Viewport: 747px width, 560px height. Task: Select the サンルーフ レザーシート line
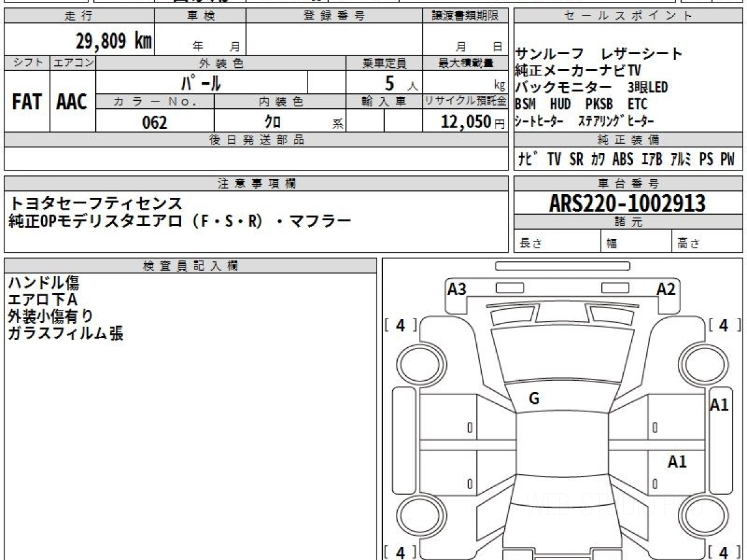tap(599, 54)
